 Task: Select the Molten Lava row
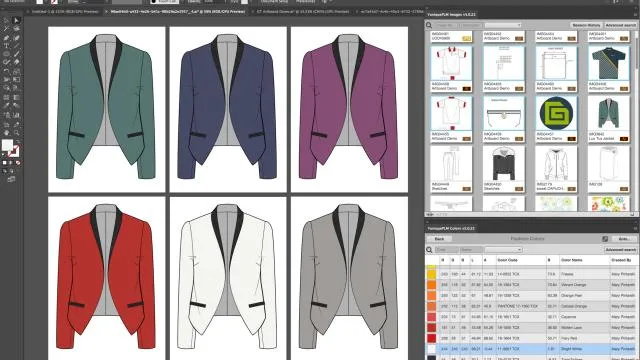click(x=531, y=327)
